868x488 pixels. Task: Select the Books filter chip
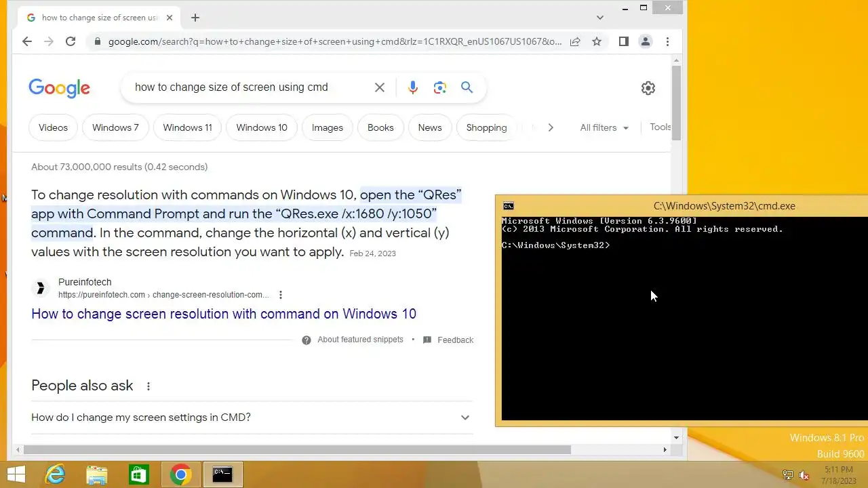click(x=380, y=127)
